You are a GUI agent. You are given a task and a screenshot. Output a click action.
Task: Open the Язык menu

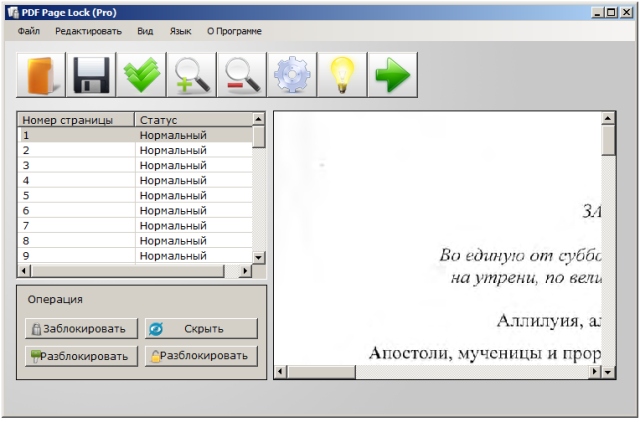180,31
